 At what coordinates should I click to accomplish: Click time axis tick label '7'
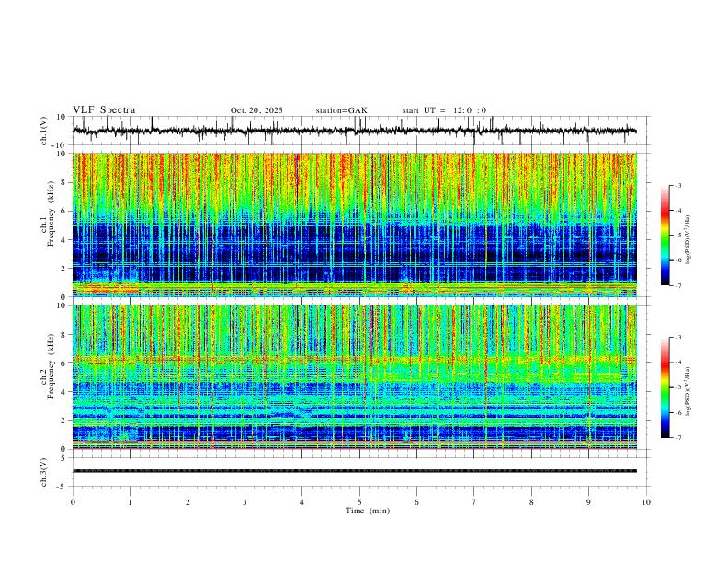tap(474, 502)
